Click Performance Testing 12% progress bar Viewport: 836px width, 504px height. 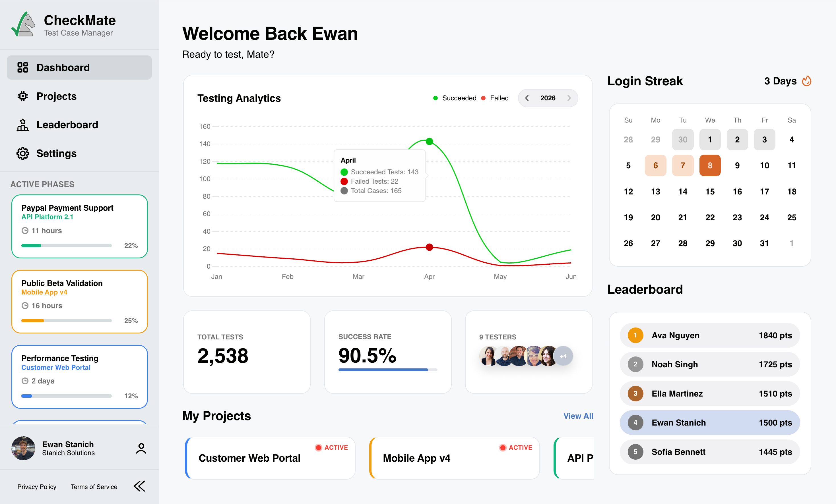point(67,396)
